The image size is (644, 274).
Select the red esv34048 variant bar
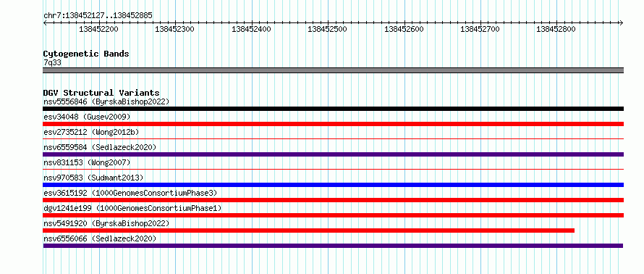coord(333,124)
